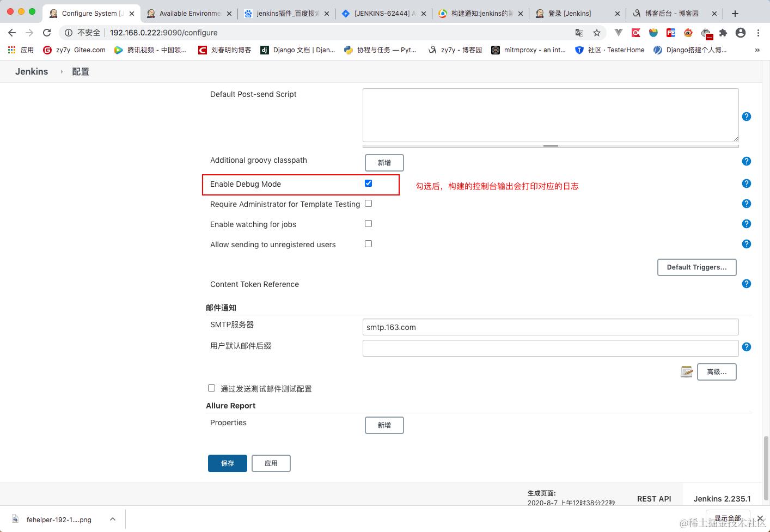Screen dimensions: 770x532
Task: Open the Chrome extensions puzzle icon
Action: click(723, 33)
